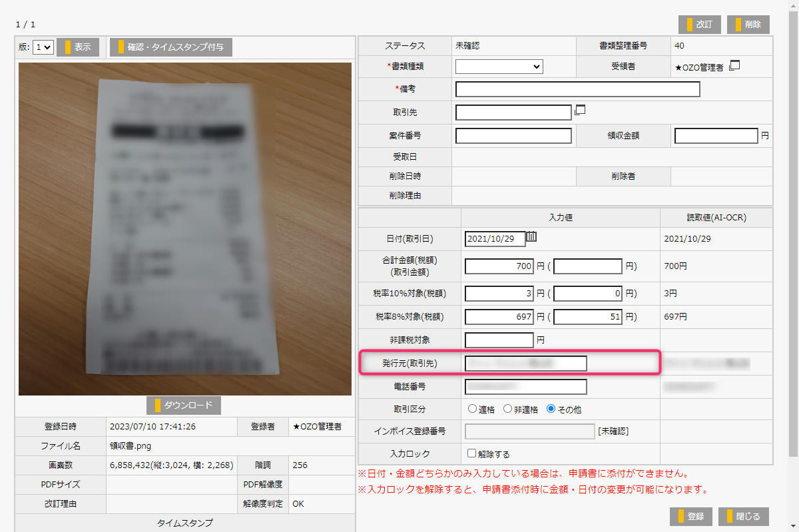
Task: Click the 表示 button
Action: point(78,47)
